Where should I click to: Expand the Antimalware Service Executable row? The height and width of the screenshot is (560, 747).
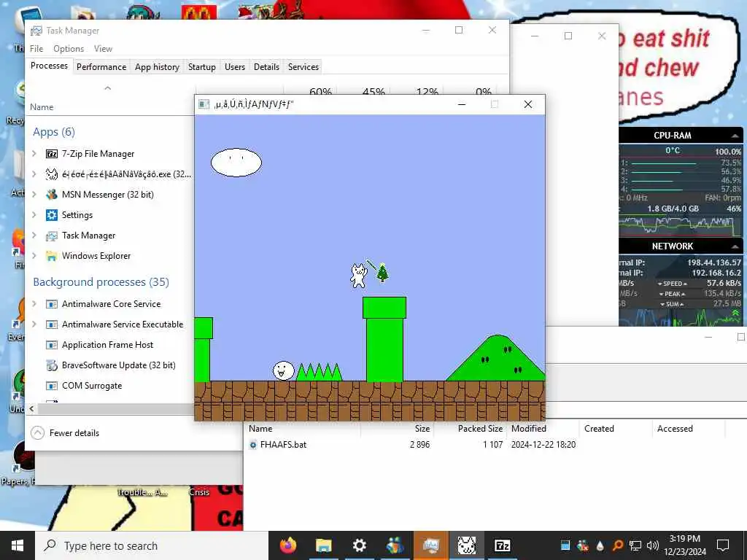point(34,324)
